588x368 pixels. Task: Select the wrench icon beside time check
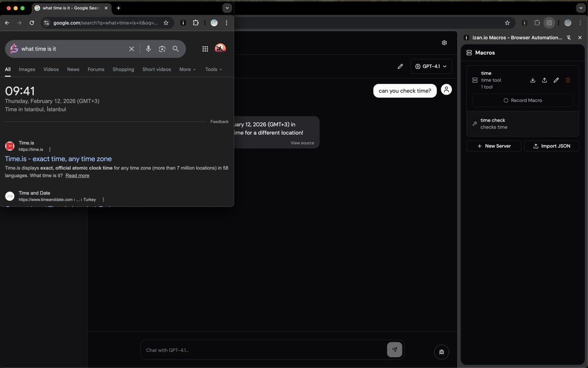click(475, 123)
